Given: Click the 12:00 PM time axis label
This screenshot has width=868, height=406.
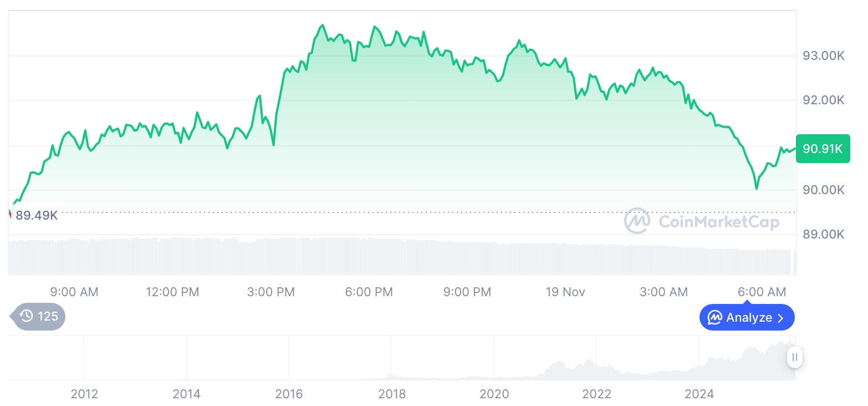Looking at the screenshot, I should click(x=172, y=292).
